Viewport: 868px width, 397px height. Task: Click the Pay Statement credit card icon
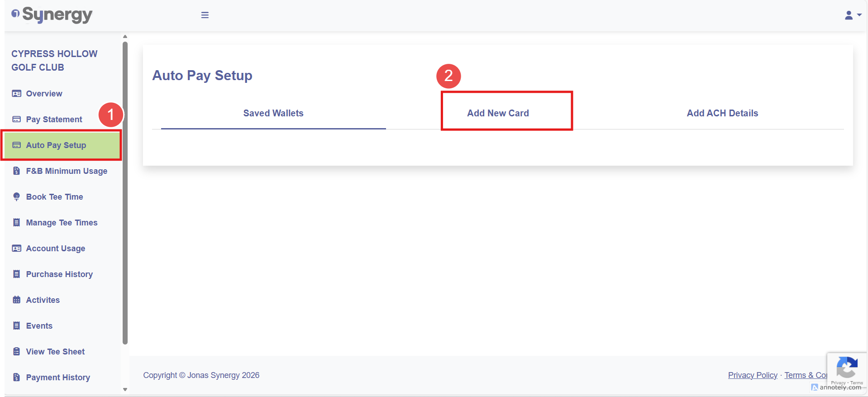coord(17,120)
